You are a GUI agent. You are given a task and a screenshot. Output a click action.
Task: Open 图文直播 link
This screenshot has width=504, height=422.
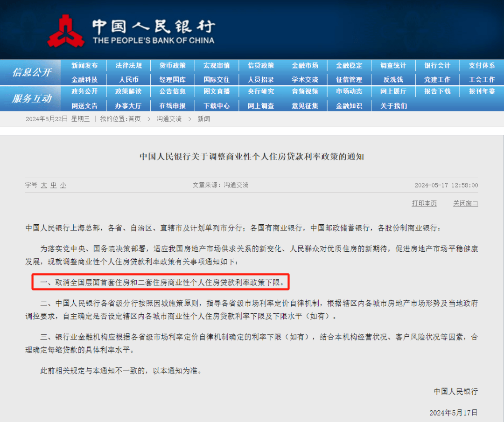tap(217, 91)
